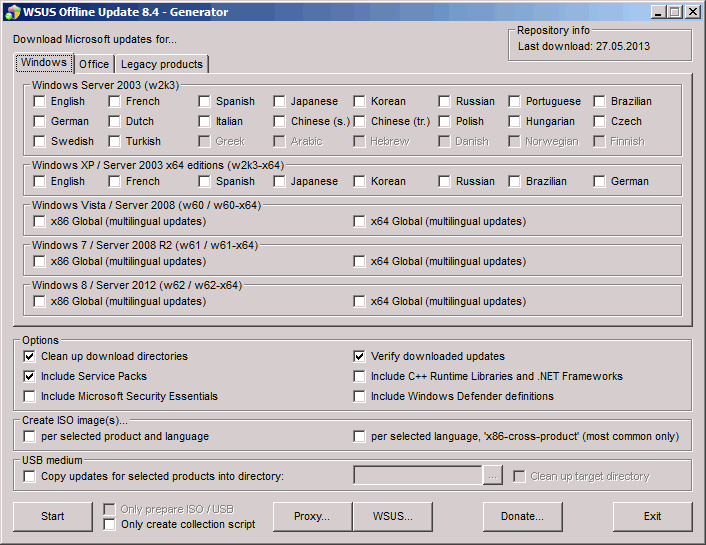Check Russian under Windows Server 2003 (w2k3)
Screen dimensions: 706x545
(444, 101)
